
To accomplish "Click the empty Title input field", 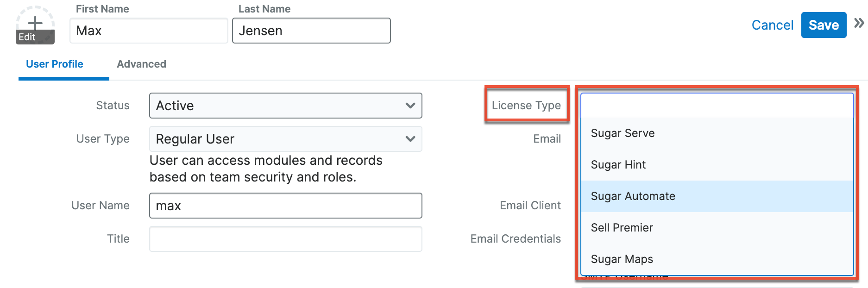I will tap(285, 239).
